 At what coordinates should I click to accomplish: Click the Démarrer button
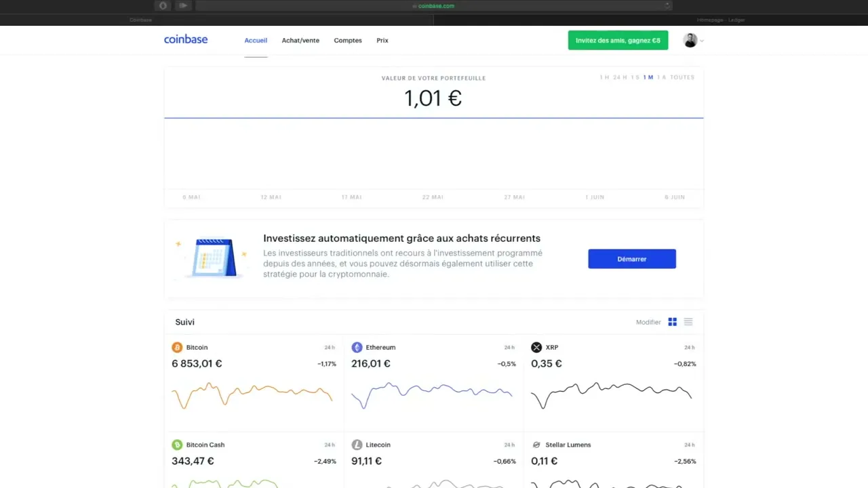coord(631,258)
